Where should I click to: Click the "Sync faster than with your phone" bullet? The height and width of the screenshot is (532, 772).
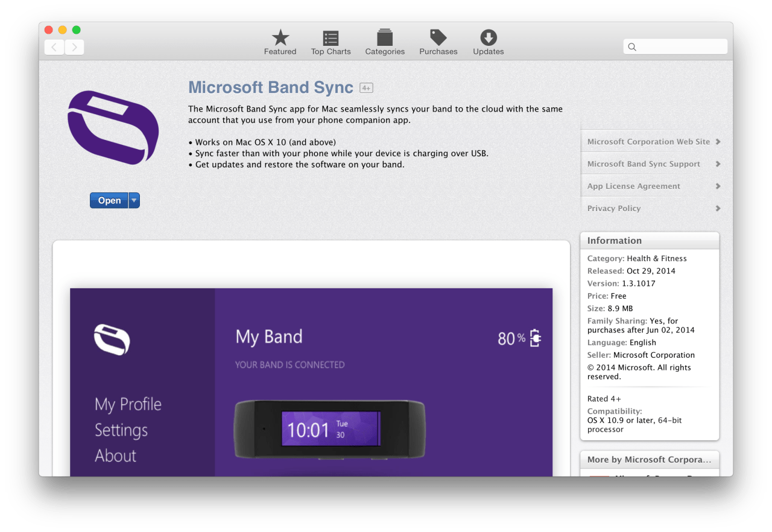tap(338, 153)
